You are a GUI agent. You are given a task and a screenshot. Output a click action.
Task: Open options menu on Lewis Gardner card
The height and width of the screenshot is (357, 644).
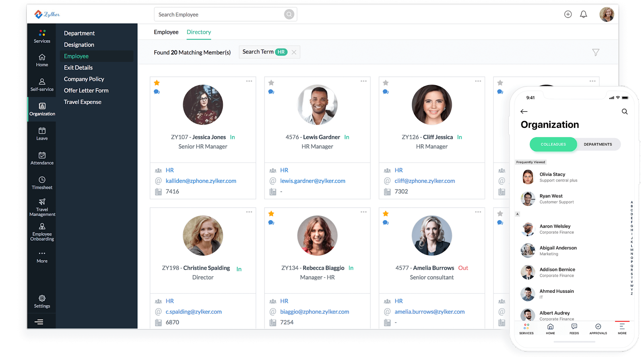coord(363,81)
